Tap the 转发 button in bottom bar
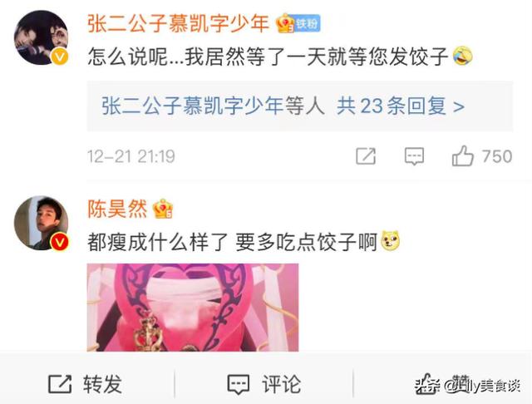 pyautogui.click(x=85, y=384)
